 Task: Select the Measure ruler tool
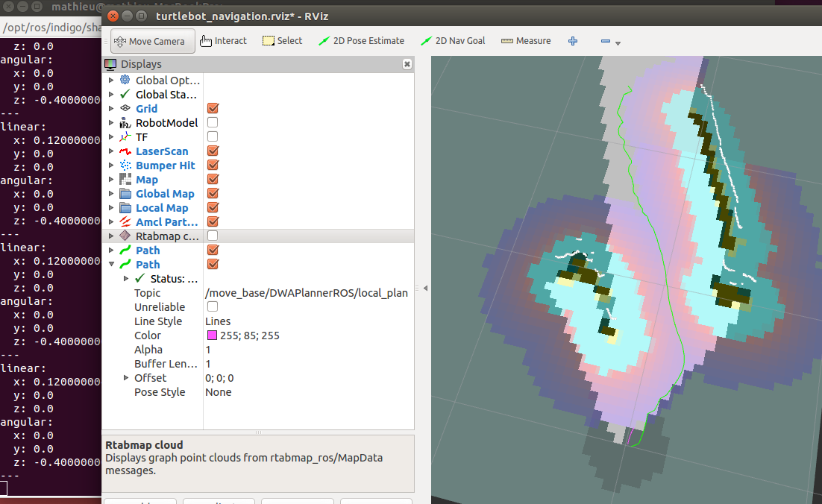pyautogui.click(x=526, y=41)
